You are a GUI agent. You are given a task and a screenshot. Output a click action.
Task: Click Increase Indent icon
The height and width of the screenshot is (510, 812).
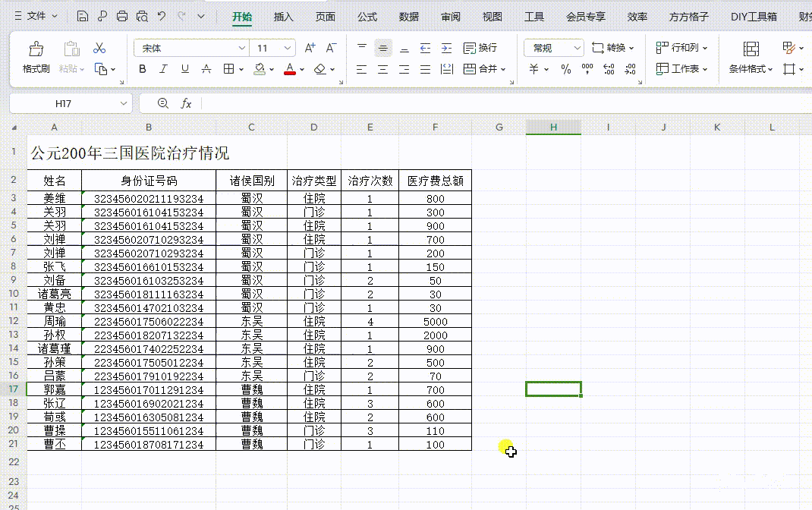click(x=446, y=48)
